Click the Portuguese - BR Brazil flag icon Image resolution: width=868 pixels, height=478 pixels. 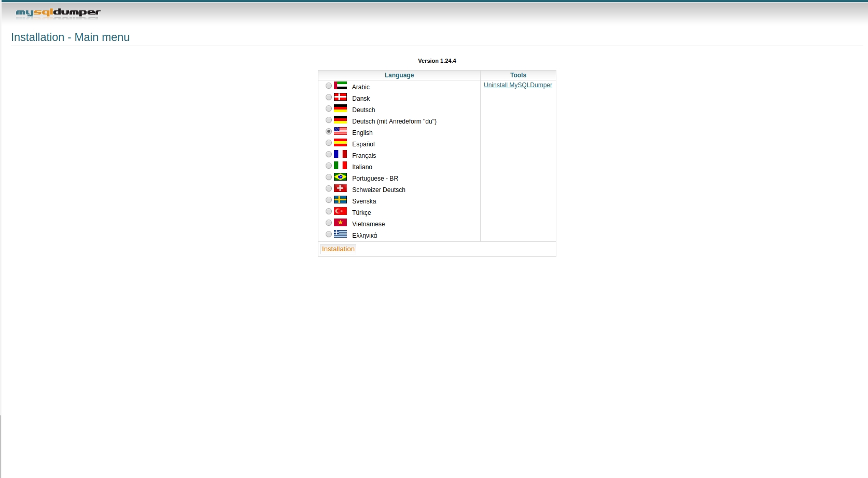tap(340, 177)
